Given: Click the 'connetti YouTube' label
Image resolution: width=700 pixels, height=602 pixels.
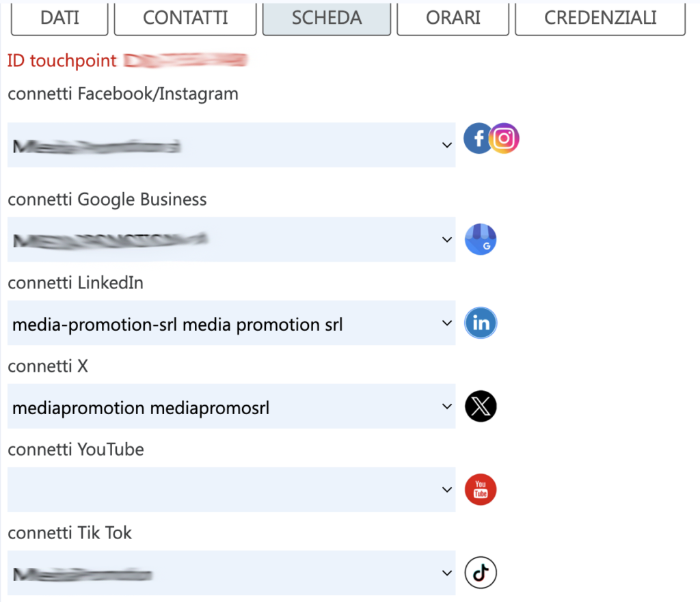Looking at the screenshot, I should (x=76, y=450).
